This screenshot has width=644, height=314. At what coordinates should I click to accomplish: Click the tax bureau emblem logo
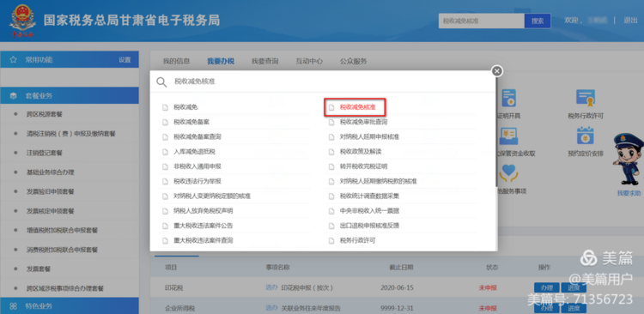(x=22, y=21)
